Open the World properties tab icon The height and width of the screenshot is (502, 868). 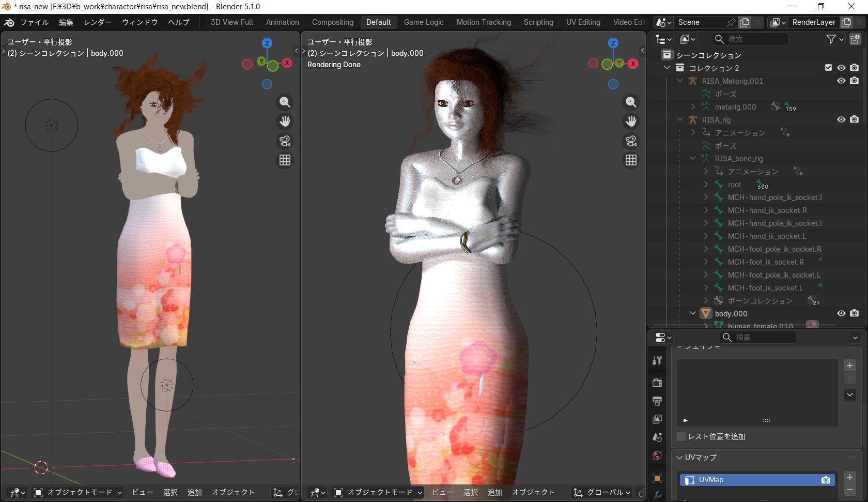click(657, 455)
